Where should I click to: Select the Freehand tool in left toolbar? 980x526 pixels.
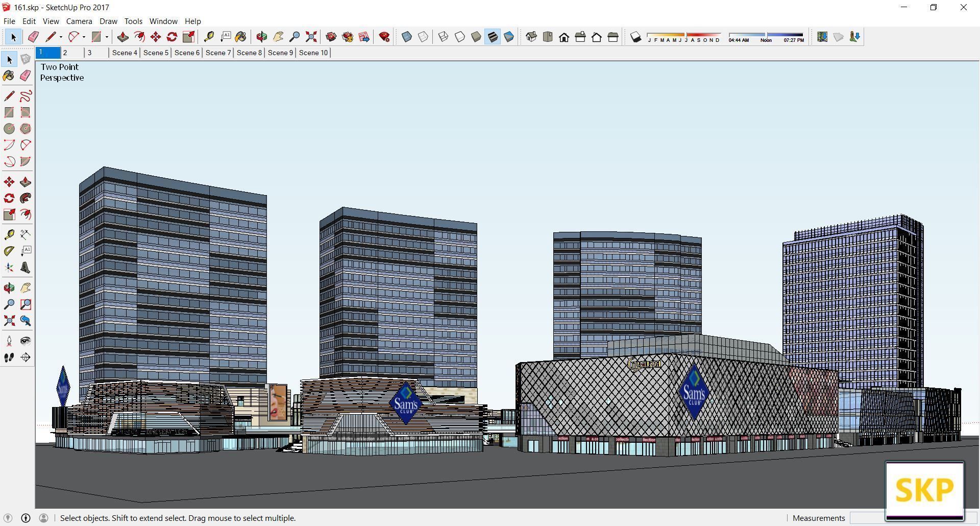pos(26,96)
